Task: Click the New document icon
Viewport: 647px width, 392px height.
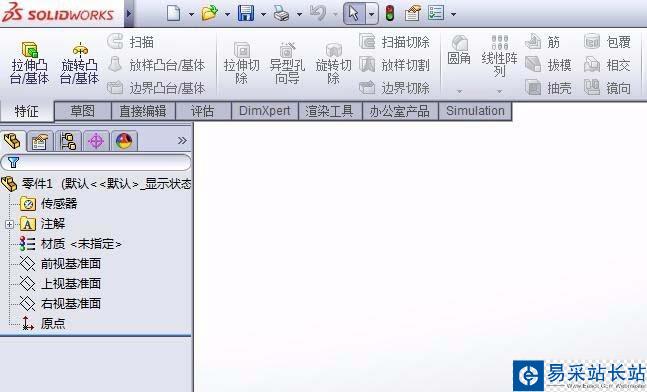Action: click(174, 13)
